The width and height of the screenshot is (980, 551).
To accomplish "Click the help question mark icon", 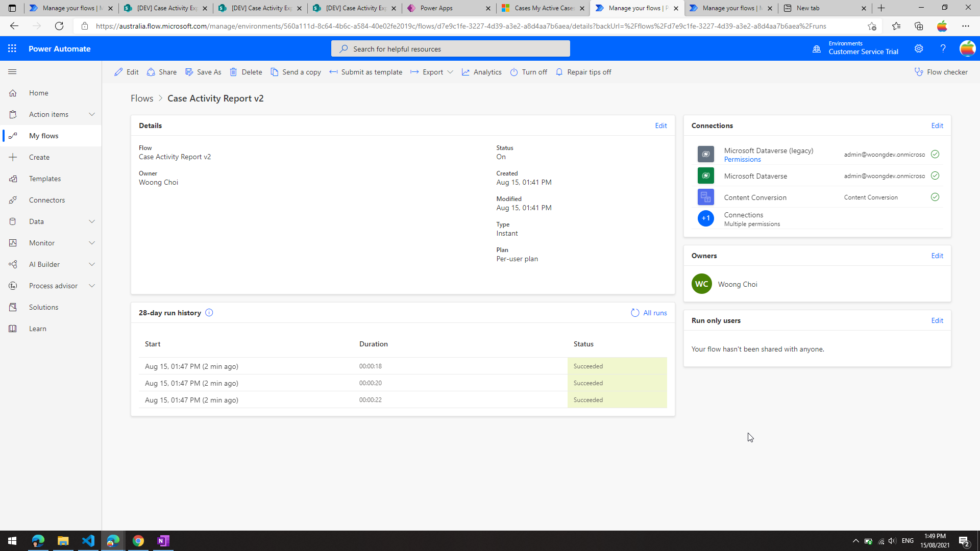I will coord(943,48).
